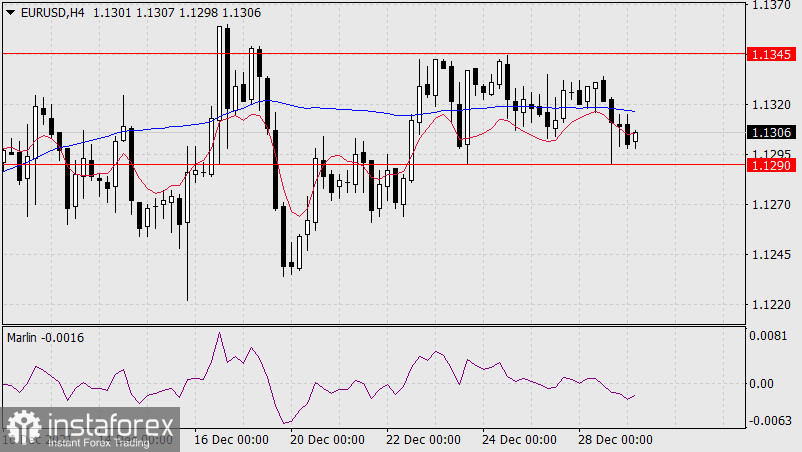Click the latest candlestick at chart's right edge
This screenshot has height=452, width=802.
636,137
